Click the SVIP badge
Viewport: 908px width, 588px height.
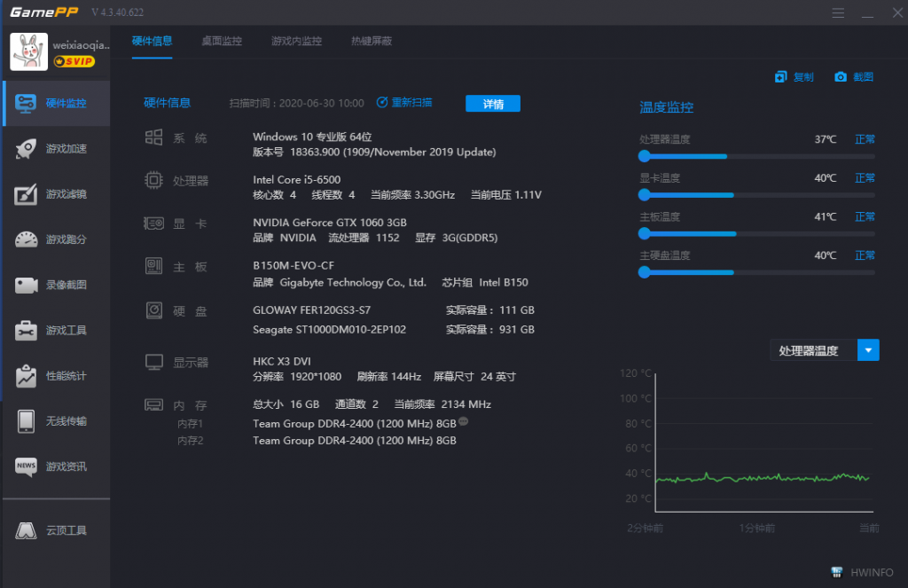click(74, 61)
